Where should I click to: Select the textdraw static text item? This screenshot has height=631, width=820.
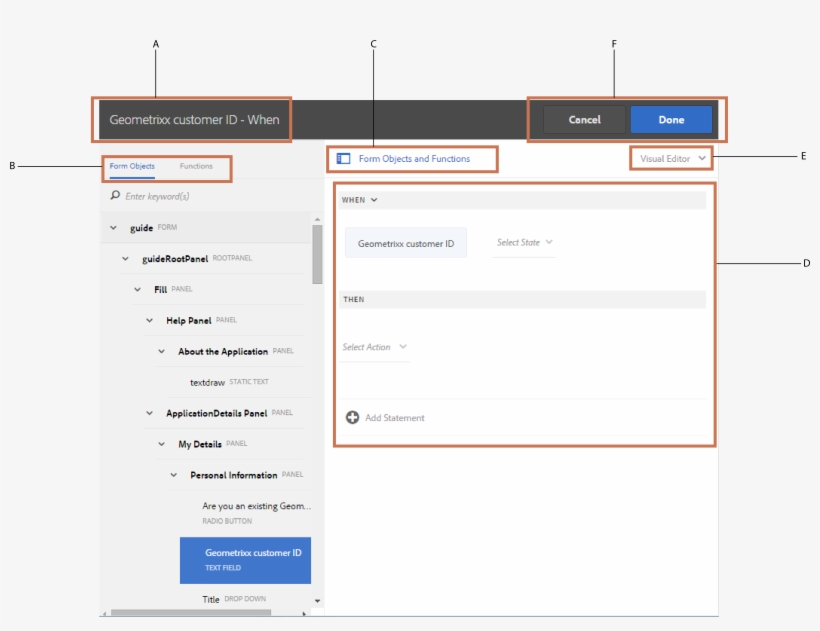tap(207, 381)
